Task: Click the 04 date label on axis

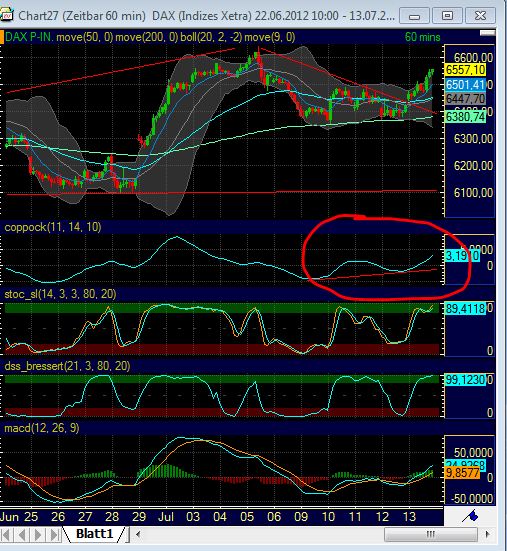Action: (x=220, y=517)
